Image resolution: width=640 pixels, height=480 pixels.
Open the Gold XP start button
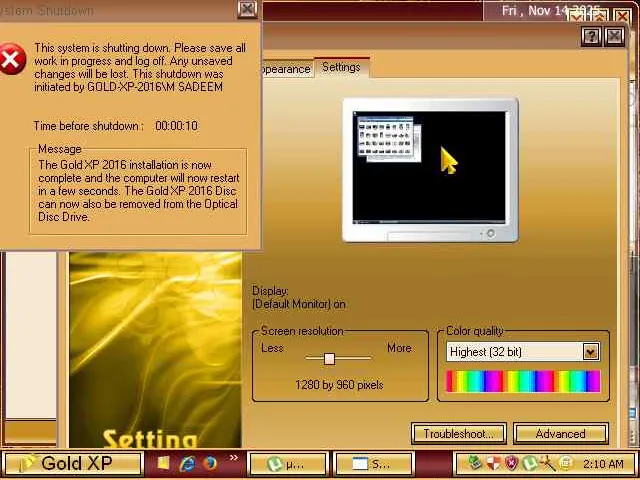tap(73, 463)
